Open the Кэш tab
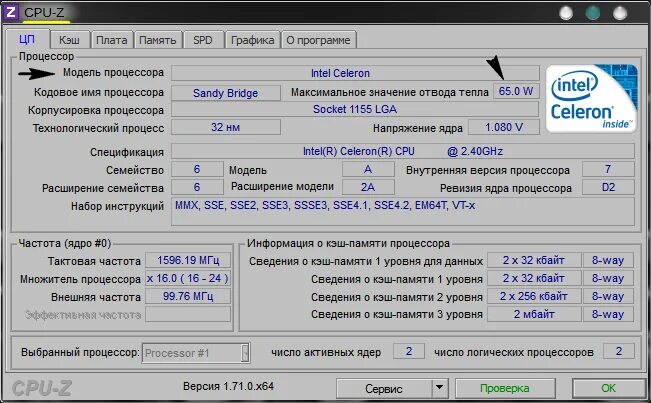This screenshot has height=403, width=651. coord(69,40)
